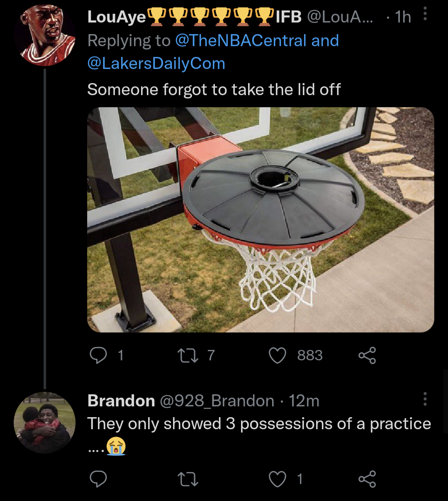Screen dimensions: 448x501
Task: Open the @LakersDailyCom mention link
Action: (x=156, y=64)
